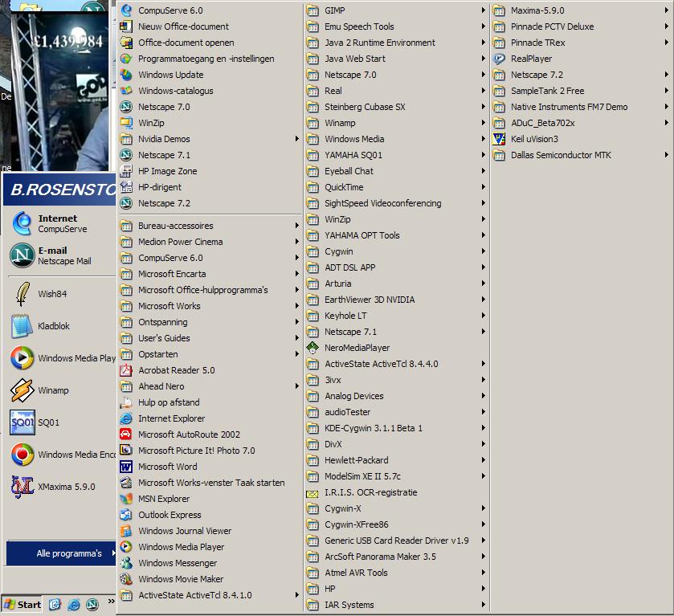Click the NeroMediaPlayer icon
674x616 pixels.
pos(312,348)
